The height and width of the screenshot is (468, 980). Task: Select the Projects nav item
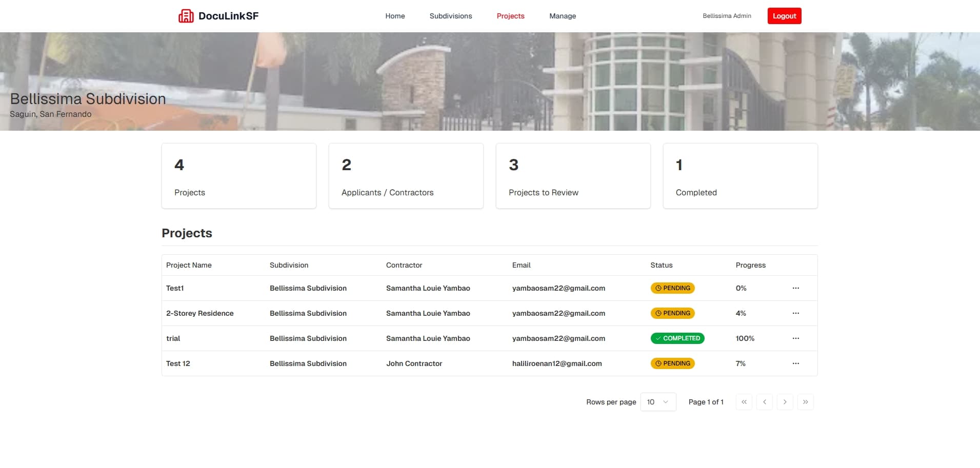[x=510, y=16]
